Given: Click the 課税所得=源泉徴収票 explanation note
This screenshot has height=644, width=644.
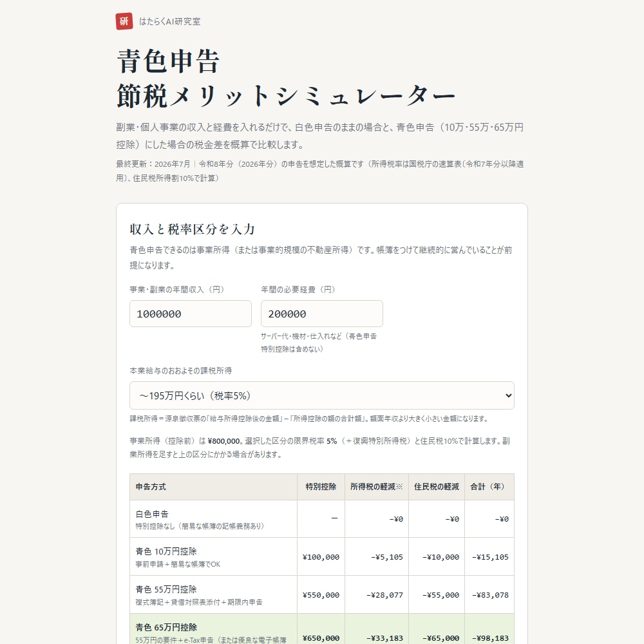Looking at the screenshot, I should coord(310,419).
